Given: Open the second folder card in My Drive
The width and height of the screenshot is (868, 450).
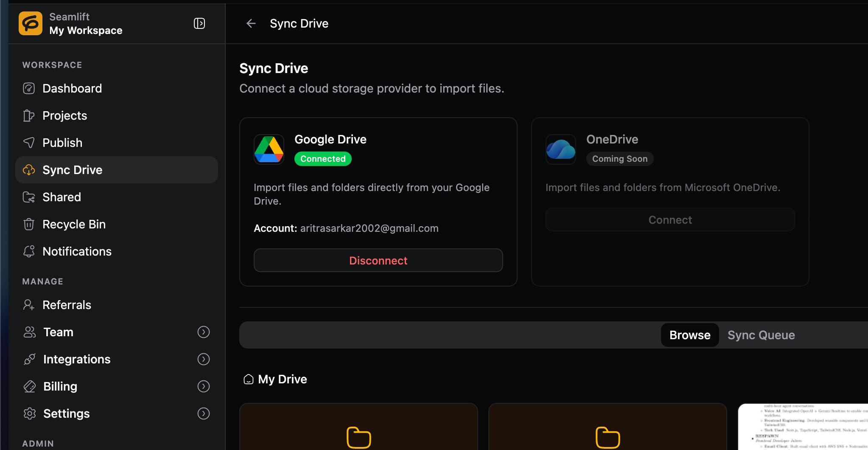Looking at the screenshot, I should point(608,427).
